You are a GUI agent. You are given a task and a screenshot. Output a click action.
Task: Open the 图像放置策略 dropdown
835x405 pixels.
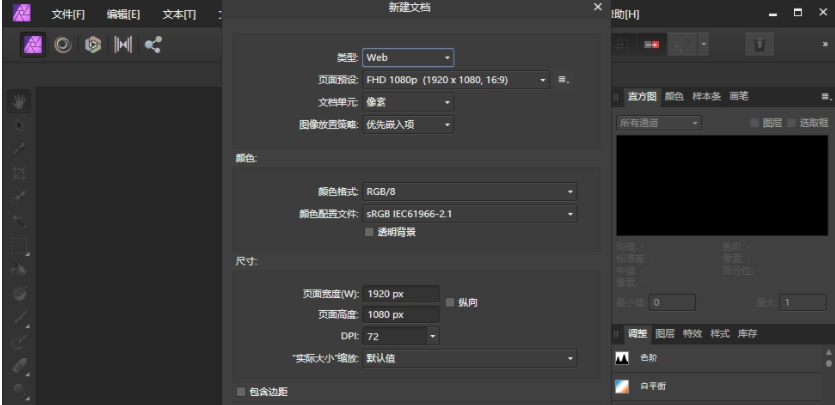[x=408, y=125]
